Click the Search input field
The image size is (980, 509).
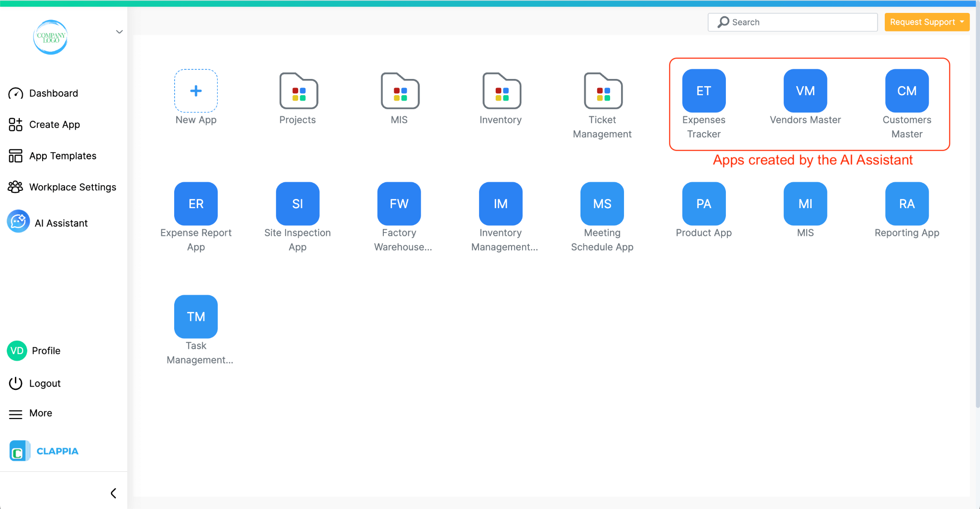pos(792,22)
